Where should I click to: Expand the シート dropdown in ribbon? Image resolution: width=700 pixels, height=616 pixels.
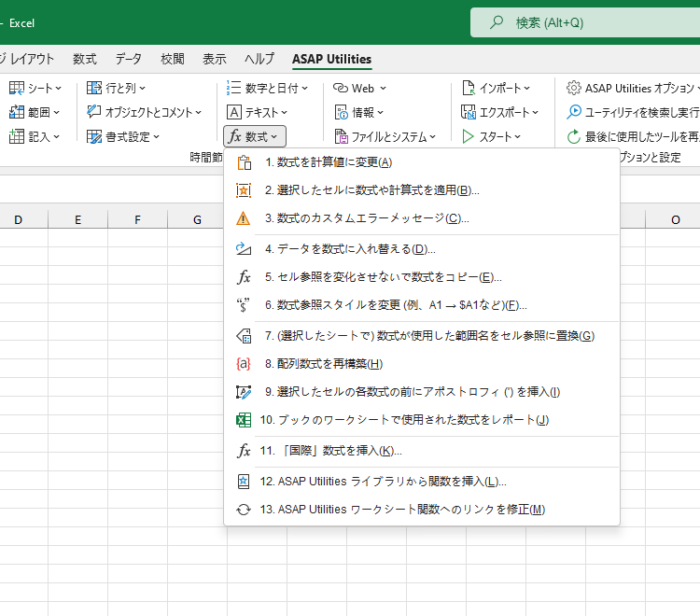tap(35, 88)
